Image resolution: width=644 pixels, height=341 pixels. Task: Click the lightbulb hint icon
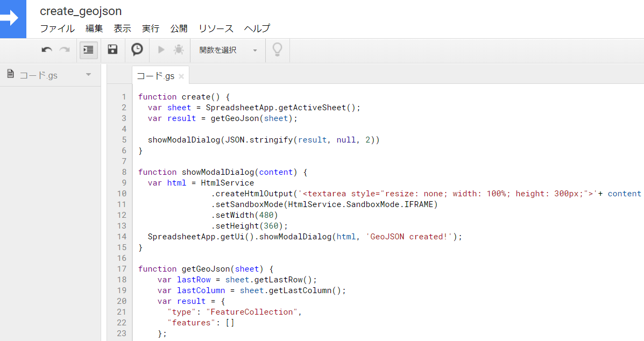pyautogui.click(x=278, y=49)
